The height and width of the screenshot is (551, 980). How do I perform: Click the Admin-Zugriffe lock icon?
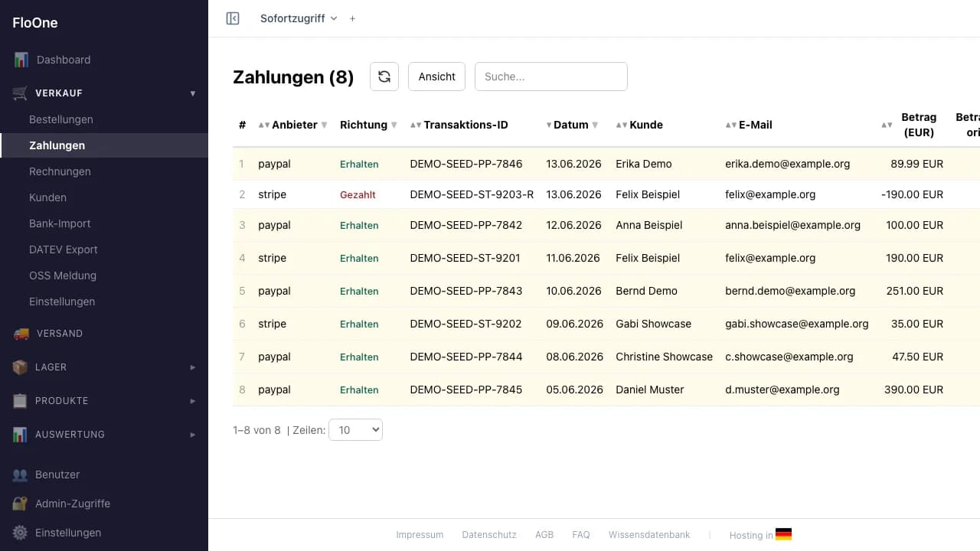point(21,504)
